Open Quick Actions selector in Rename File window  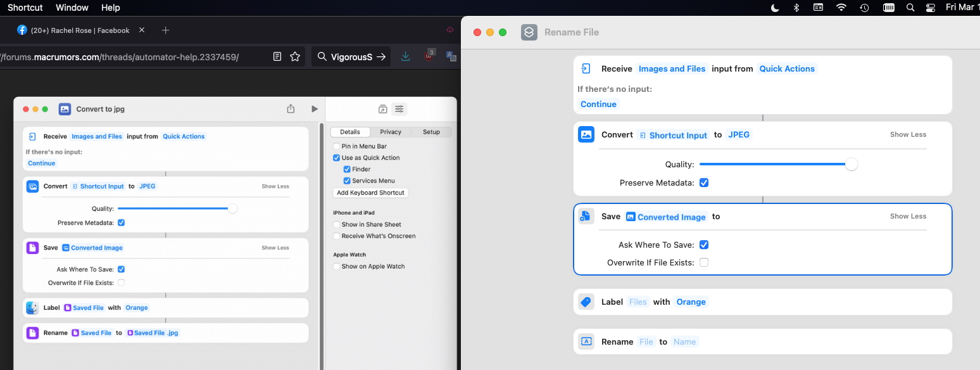(x=787, y=68)
